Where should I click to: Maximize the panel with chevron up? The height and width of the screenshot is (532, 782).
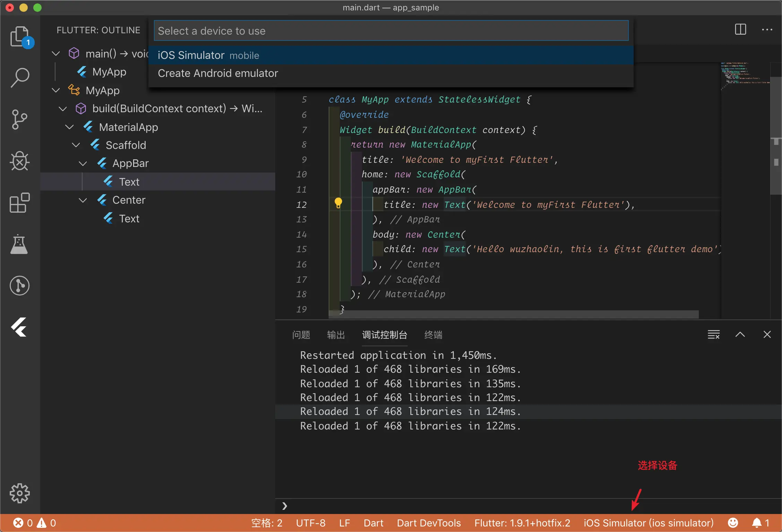pos(740,335)
